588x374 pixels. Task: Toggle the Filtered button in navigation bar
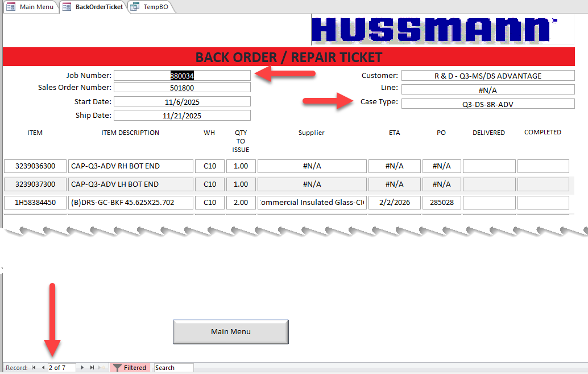pos(130,368)
